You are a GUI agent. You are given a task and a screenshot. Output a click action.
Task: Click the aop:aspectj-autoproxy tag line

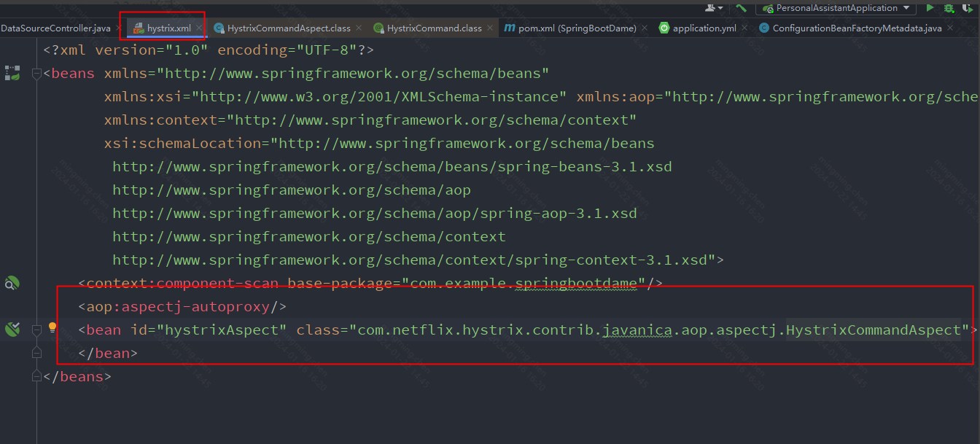coord(182,307)
